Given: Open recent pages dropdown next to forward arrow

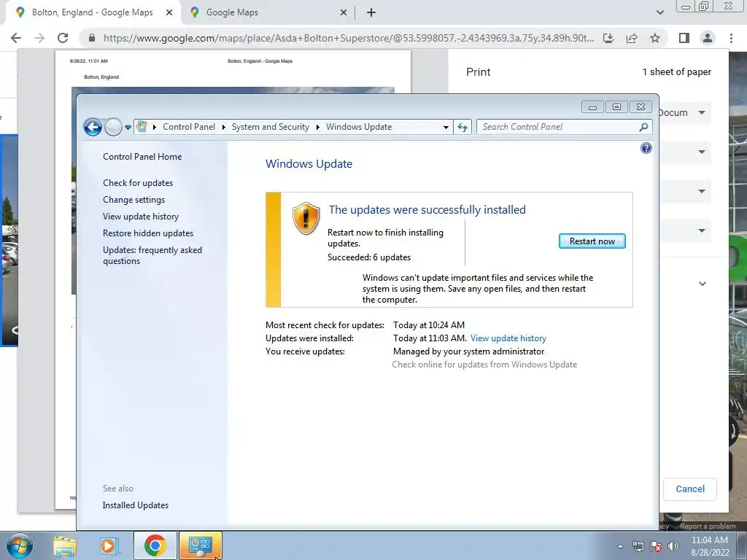Looking at the screenshot, I should pyautogui.click(x=128, y=127).
